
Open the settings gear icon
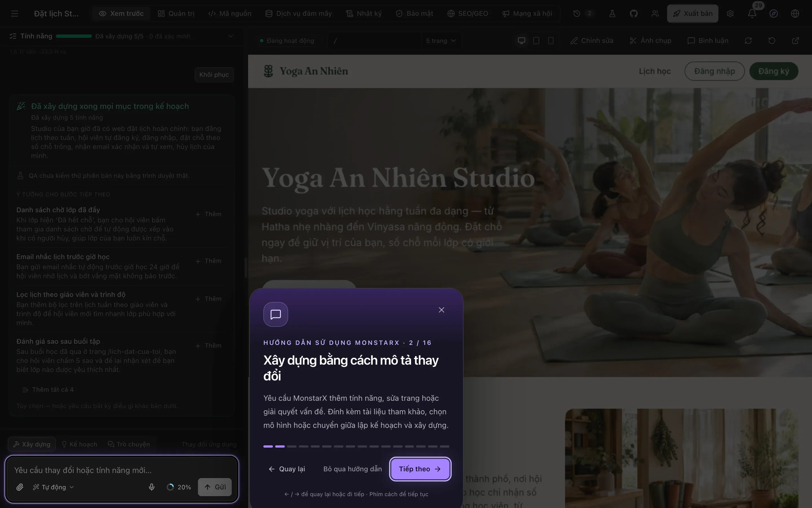(x=731, y=14)
